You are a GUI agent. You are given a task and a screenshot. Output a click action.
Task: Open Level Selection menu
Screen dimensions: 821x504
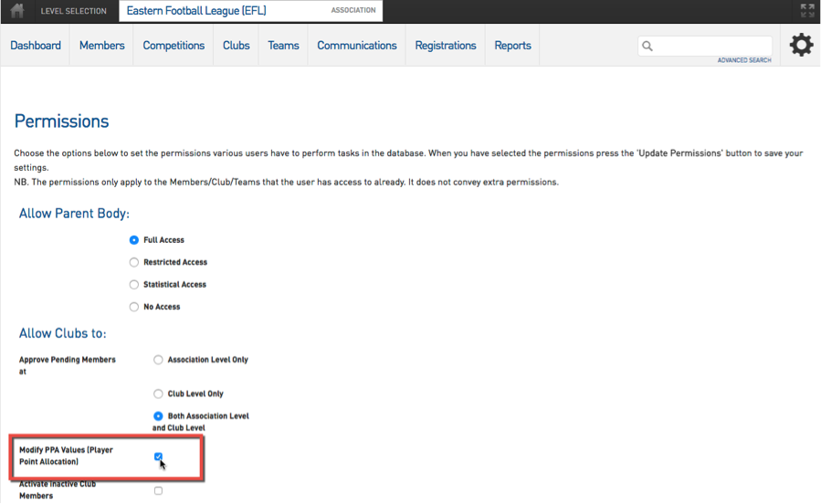pyautogui.click(x=73, y=11)
